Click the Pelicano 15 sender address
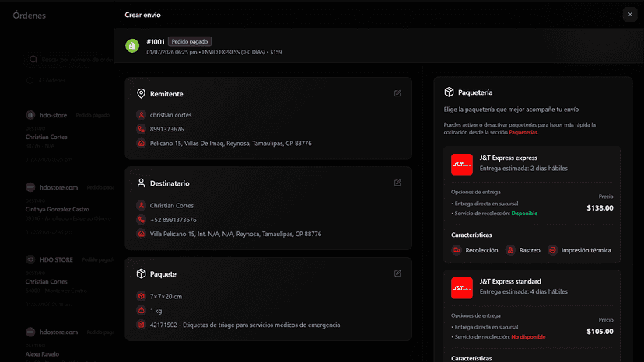 pos(230,143)
